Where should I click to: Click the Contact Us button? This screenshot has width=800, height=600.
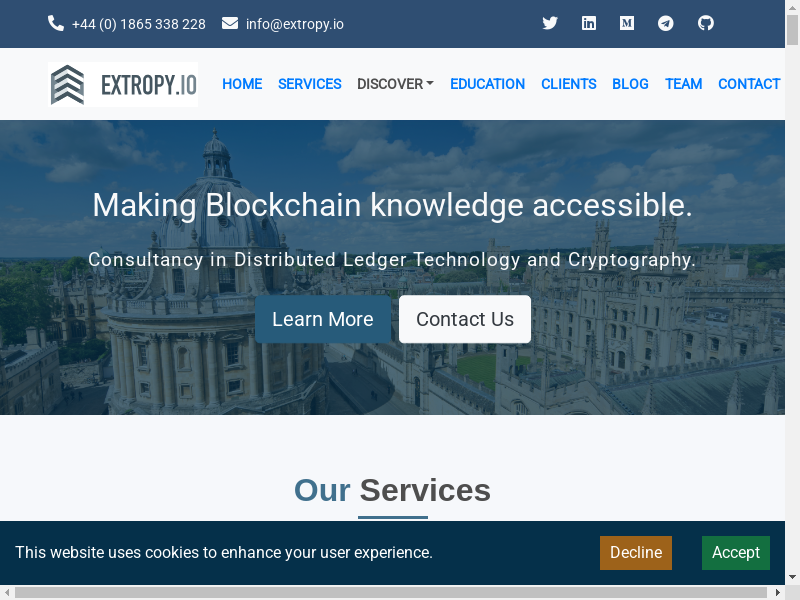point(465,319)
